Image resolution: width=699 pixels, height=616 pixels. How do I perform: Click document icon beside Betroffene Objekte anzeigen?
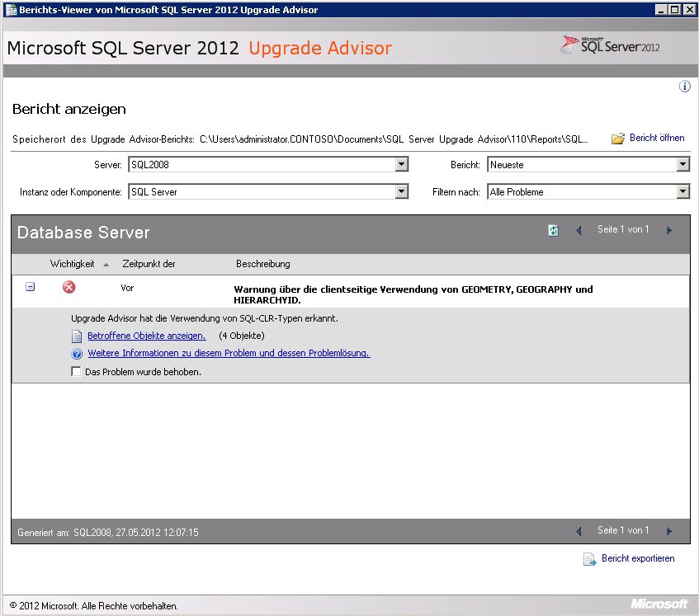[x=77, y=336]
